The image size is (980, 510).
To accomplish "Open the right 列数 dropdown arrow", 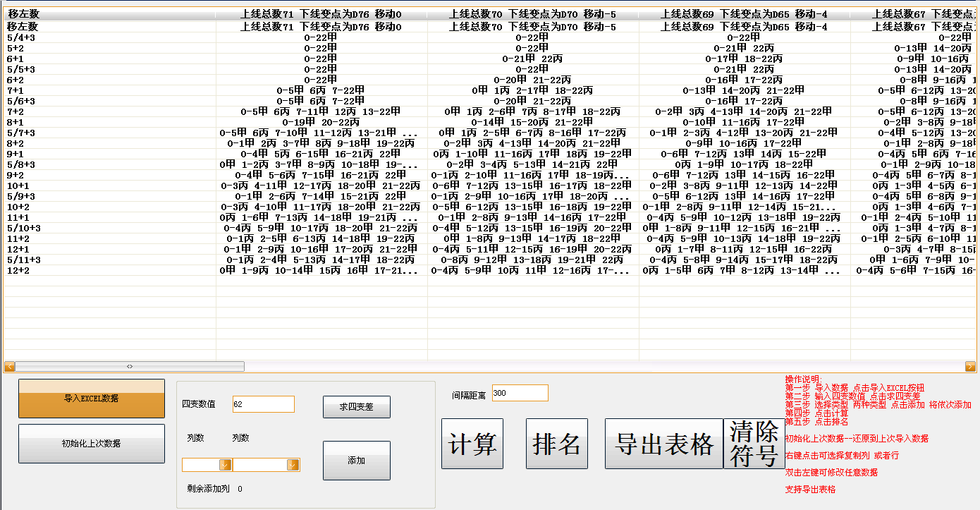I will (293, 464).
